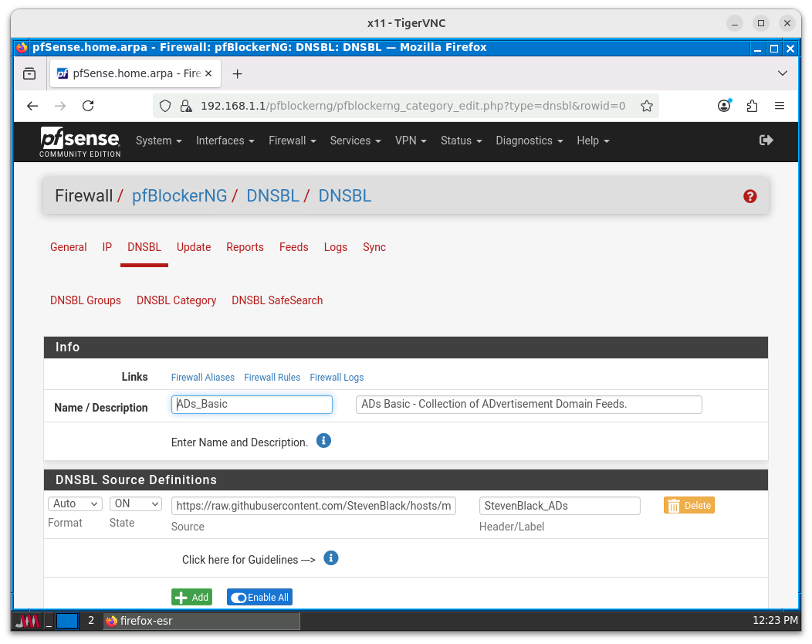Click the ADs Basic description field
This screenshot has height=644, width=812.
coord(529,404)
